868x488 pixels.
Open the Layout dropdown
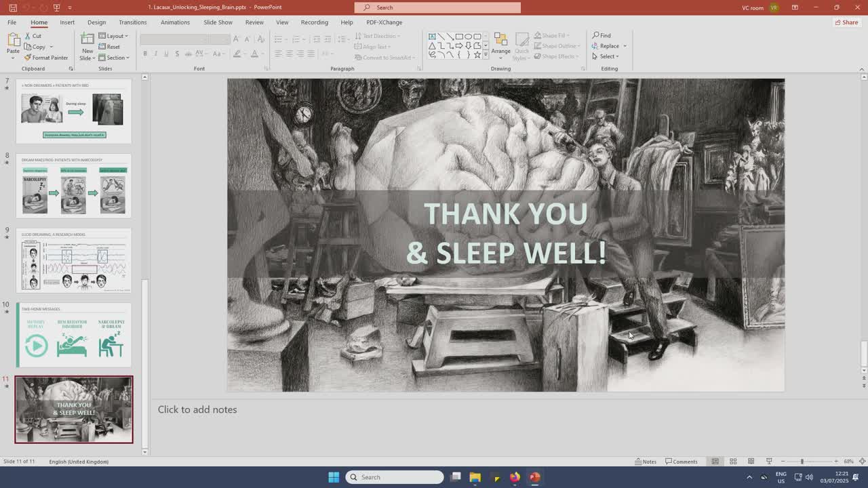(x=113, y=36)
